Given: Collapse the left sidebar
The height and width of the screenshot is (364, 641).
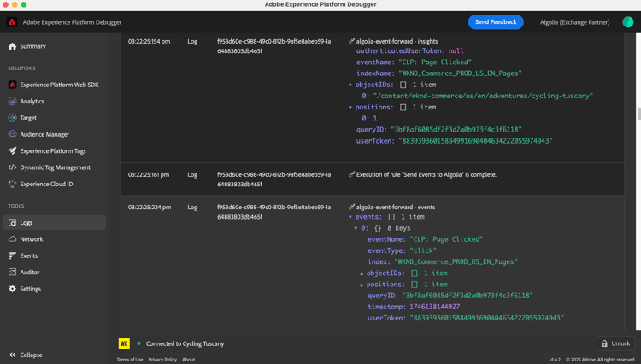Looking at the screenshot, I should (x=26, y=355).
